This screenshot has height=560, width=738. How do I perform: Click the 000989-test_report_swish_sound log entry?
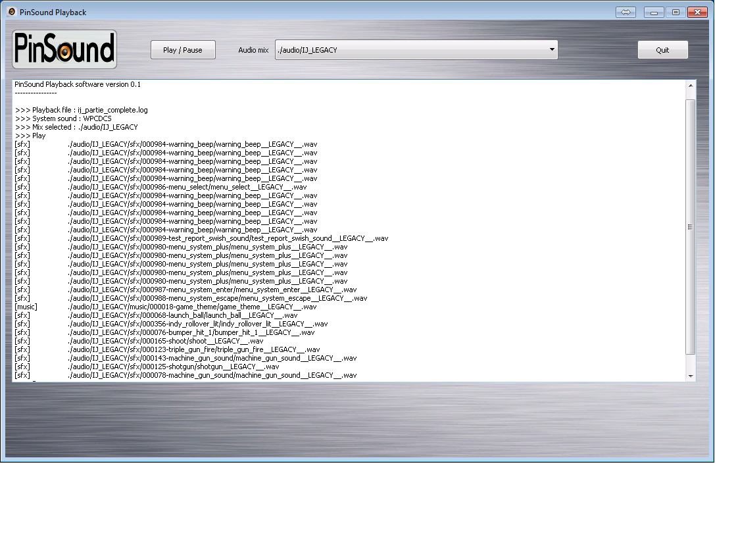tap(201, 238)
